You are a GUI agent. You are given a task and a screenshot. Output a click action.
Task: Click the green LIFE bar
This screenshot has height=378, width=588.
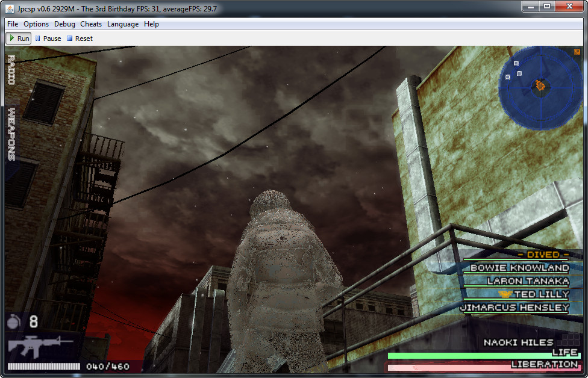click(483, 356)
